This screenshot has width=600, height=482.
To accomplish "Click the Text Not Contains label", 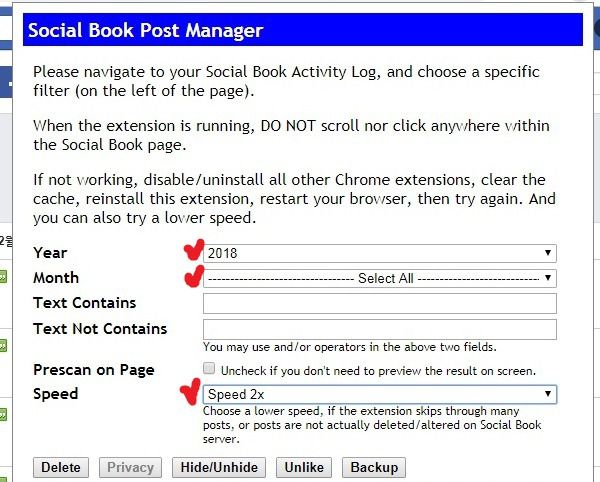I will 100,329.
